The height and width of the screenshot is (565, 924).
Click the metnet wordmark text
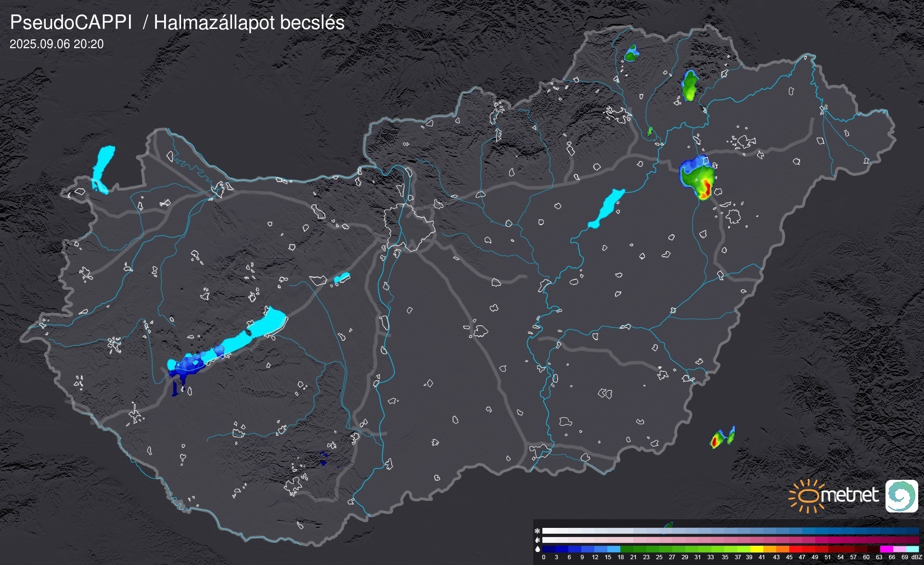(x=849, y=495)
